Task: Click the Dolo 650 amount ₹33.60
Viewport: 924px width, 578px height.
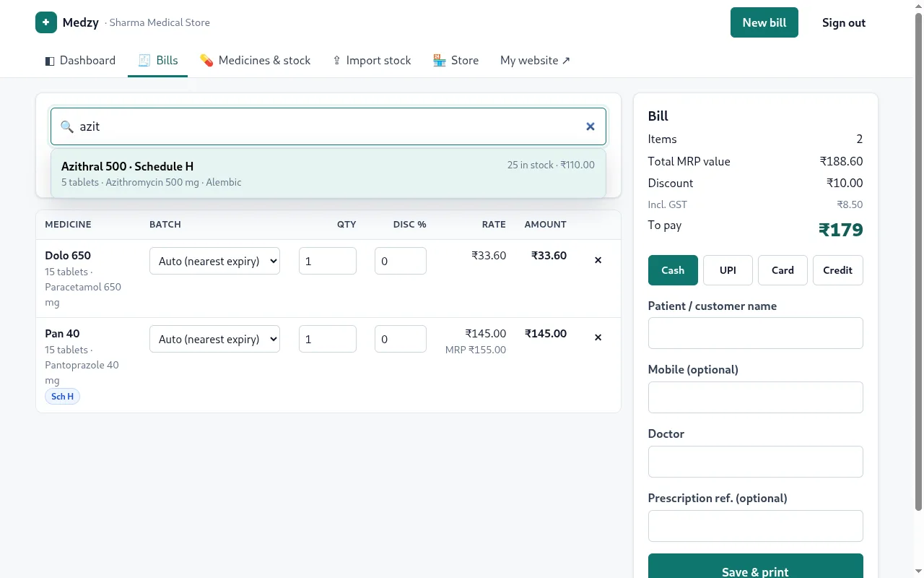Action: [x=549, y=255]
